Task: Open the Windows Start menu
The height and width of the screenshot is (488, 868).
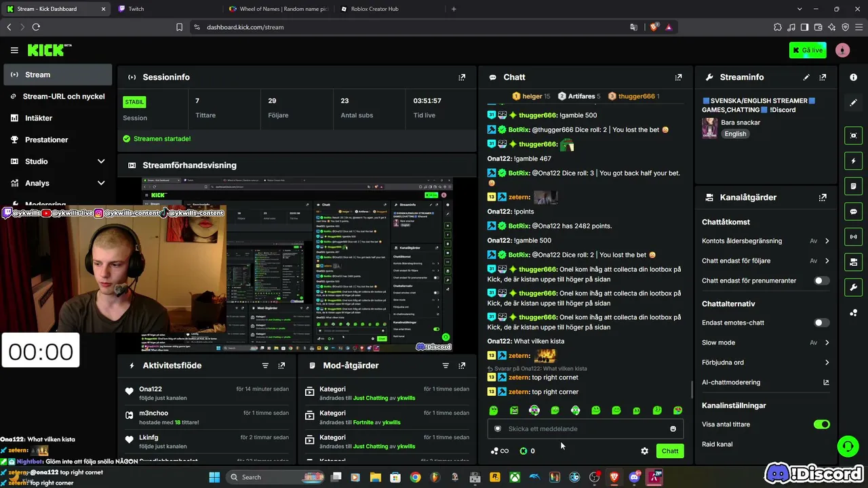Action: pos(214,477)
